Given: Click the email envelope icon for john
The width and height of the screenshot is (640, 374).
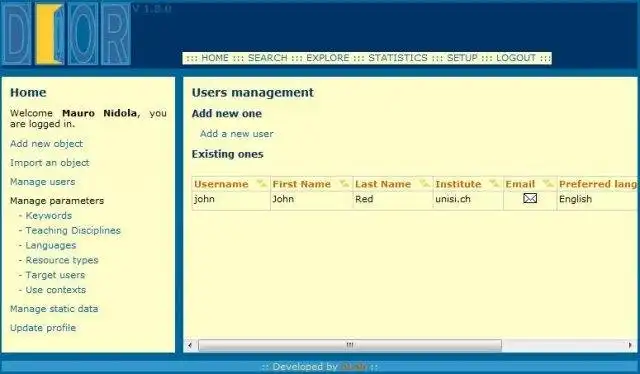Looking at the screenshot, I should 530,198.
